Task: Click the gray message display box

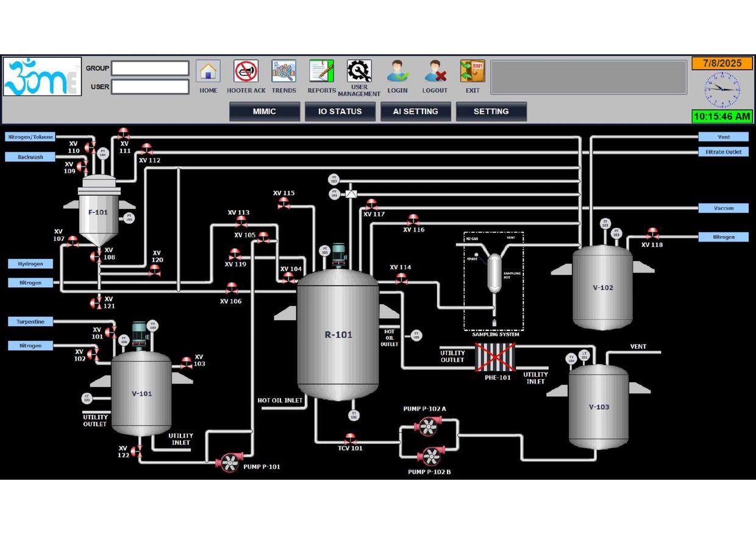Action: pos(589,77)
